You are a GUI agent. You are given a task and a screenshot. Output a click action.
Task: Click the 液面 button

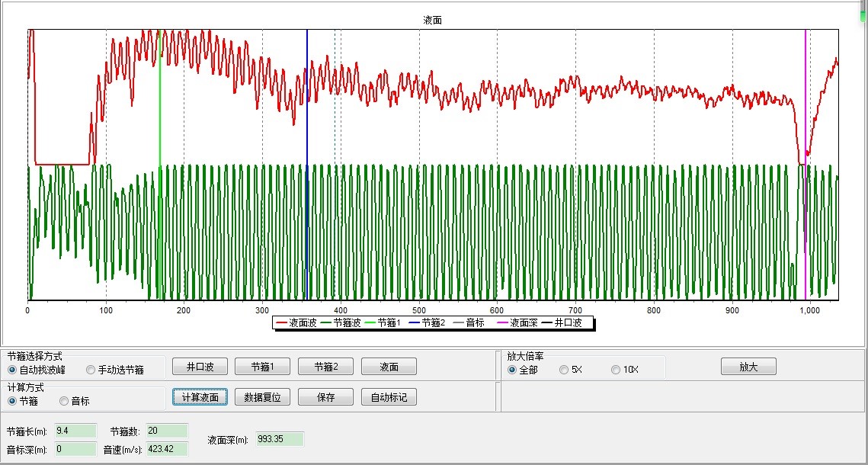(x=389, y=367)
